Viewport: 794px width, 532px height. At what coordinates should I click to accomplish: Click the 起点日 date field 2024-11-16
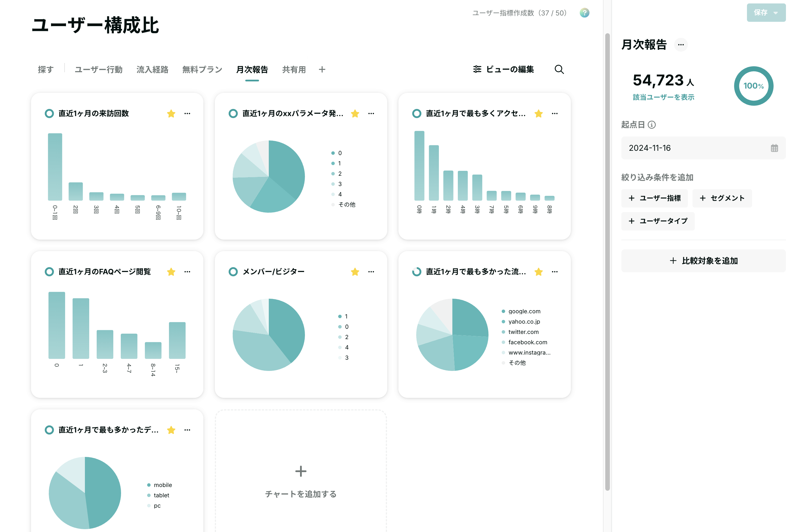(x=703, y=148)
